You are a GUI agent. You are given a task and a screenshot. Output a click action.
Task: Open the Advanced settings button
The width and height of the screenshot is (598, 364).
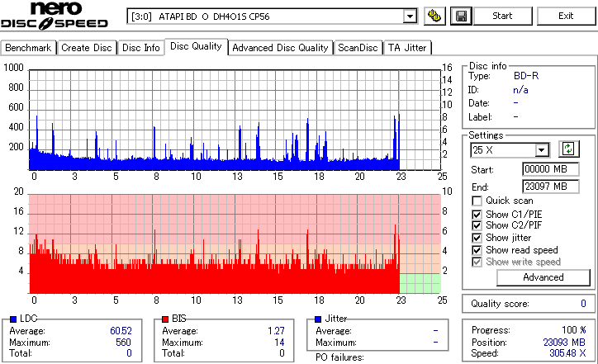point(543,277)
